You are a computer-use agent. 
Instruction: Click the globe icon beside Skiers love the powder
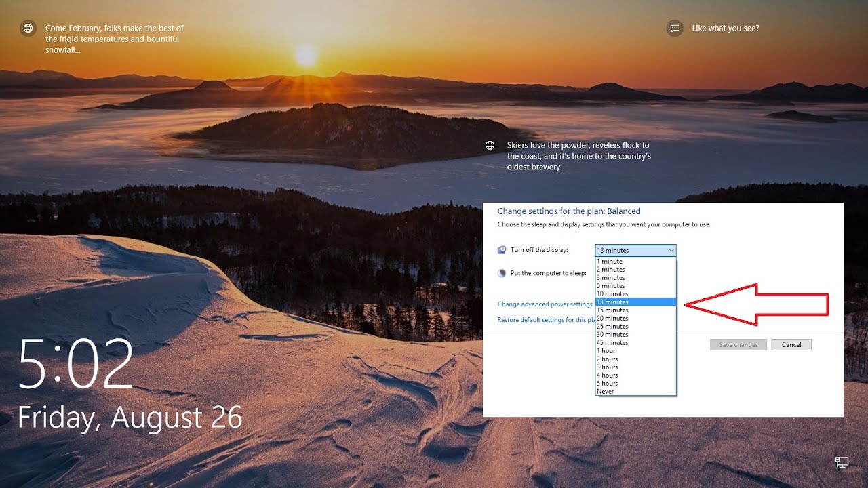[490, 146]
